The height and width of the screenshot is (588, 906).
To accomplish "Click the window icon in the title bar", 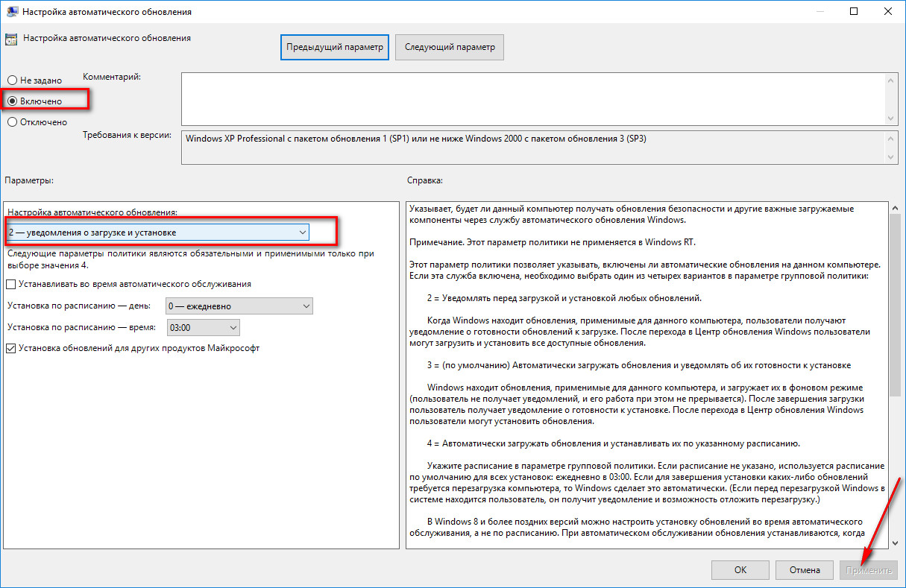I will coord(11,12).
